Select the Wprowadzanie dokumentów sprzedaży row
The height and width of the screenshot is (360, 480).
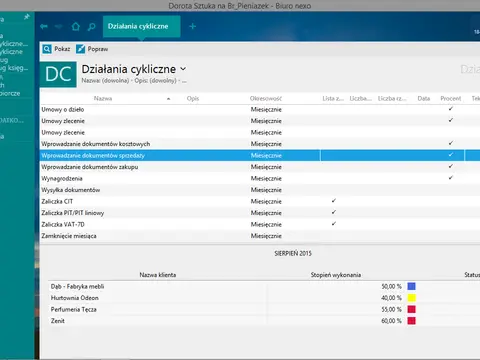pyautogui.click(x=260, y=155)
